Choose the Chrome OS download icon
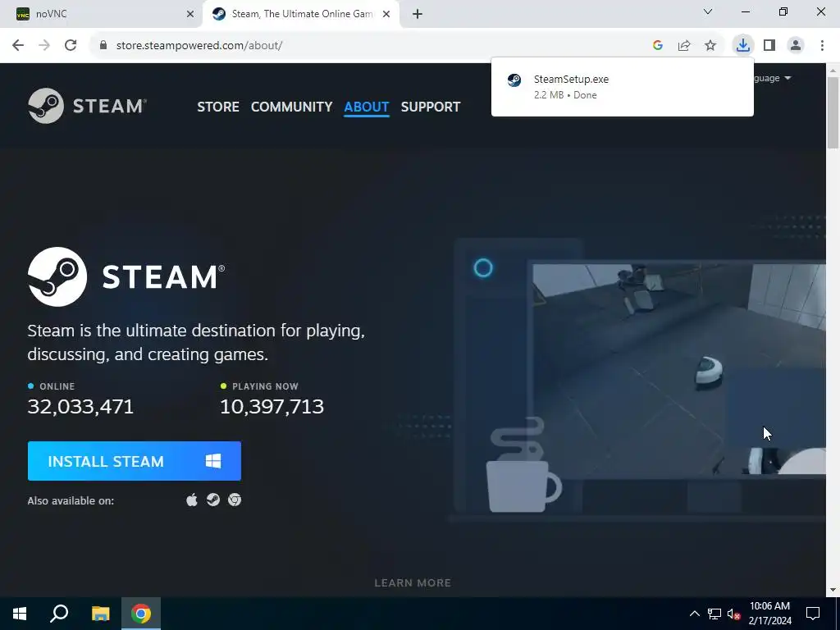840x630 pixels. (235, 500)
